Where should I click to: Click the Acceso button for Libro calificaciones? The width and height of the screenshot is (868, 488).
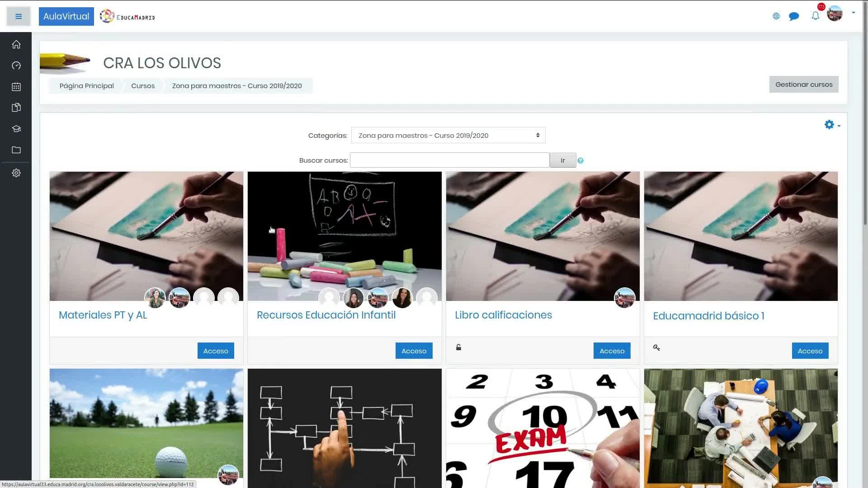click(x=612, y=351)
